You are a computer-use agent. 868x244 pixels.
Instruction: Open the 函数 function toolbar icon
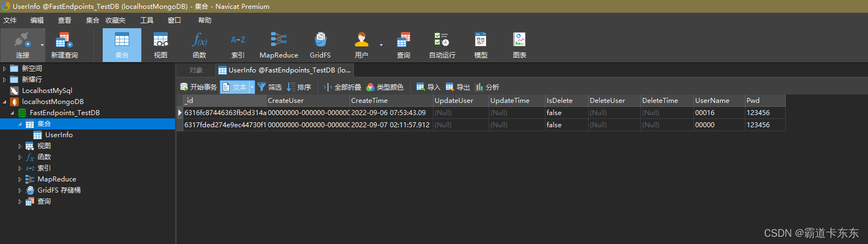tap(199, 45)
